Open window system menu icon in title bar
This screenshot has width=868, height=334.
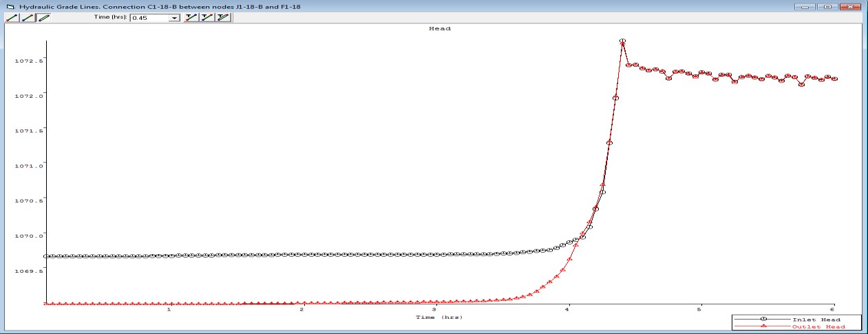pos(10,6)
